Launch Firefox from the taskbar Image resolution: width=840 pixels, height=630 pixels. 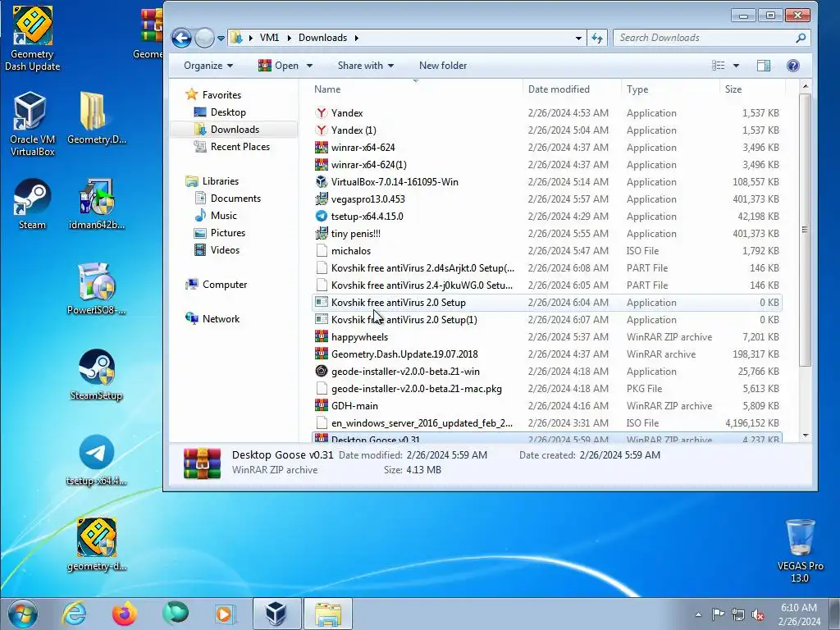tap(125, 614)
